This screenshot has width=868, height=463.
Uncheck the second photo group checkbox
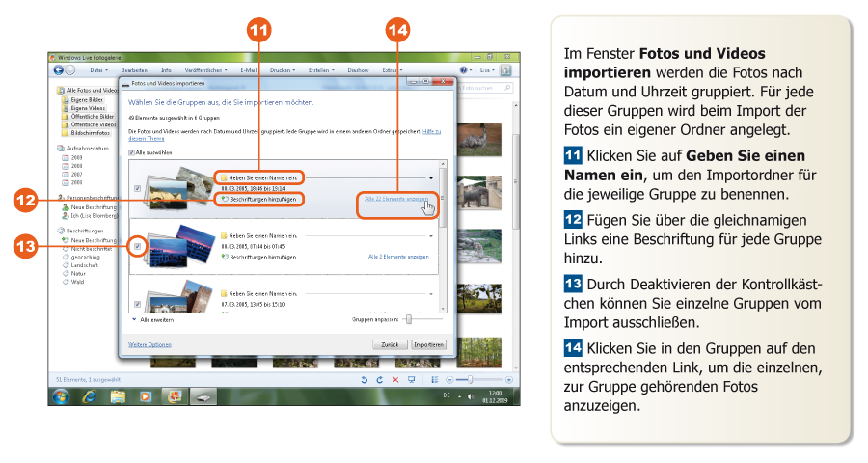click(x=137, y=246)
